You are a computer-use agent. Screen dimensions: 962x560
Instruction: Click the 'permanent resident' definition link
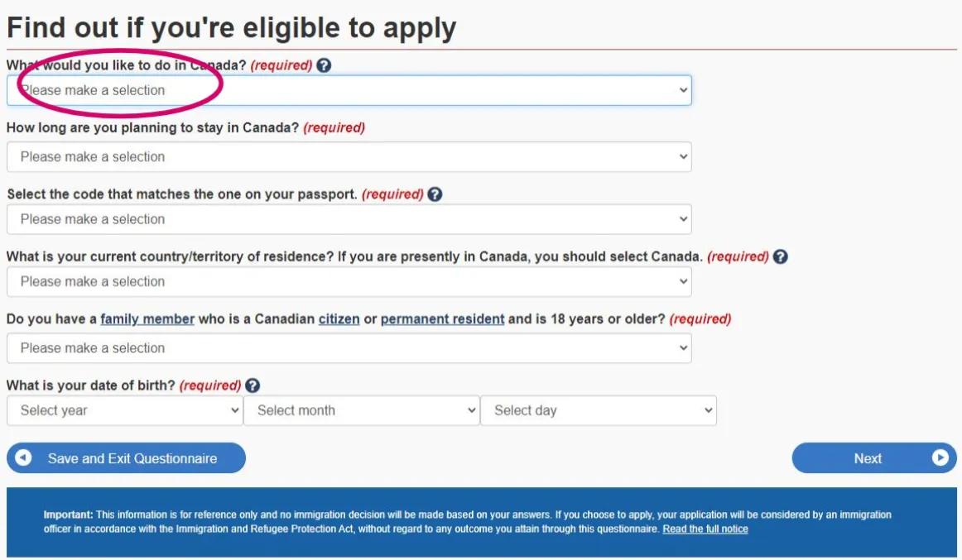[442, 319]
